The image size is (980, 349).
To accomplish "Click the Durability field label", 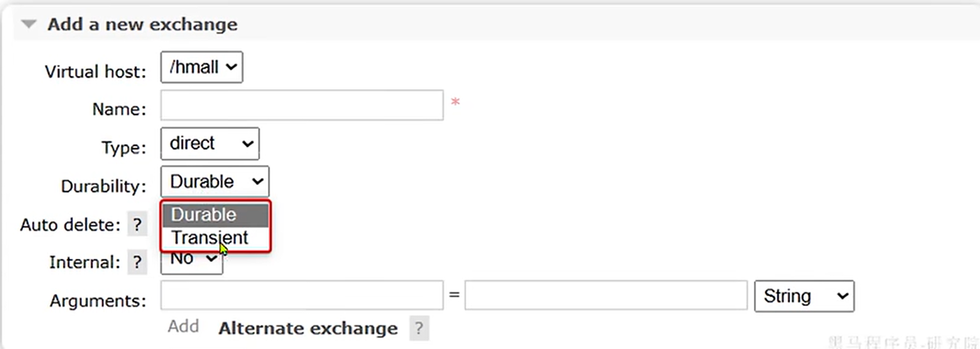I will tap(103, 187).
